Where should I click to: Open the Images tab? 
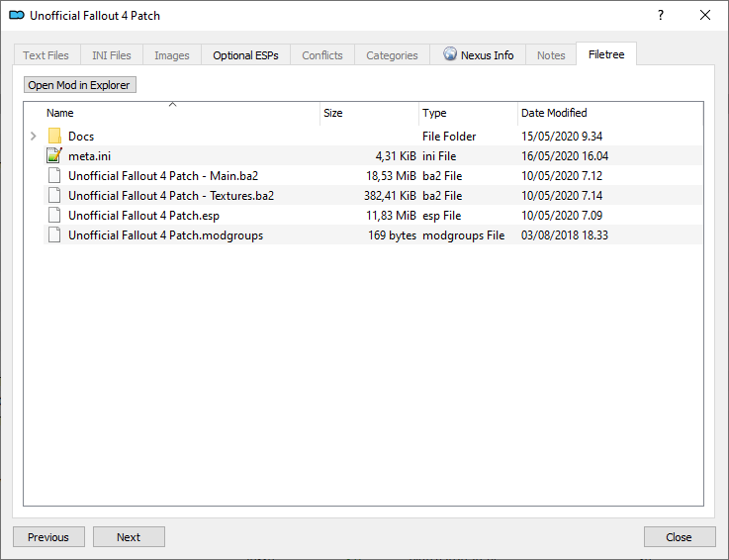[172, 55]
